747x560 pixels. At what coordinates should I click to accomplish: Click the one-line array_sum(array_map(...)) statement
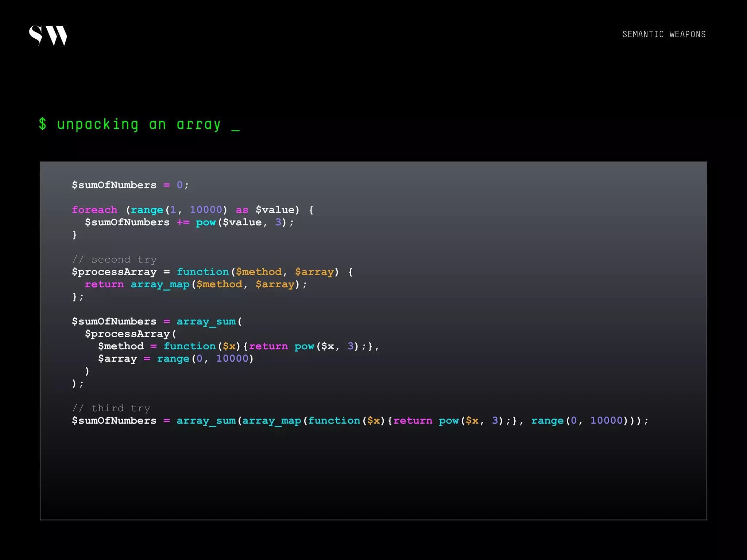point(360,421)
